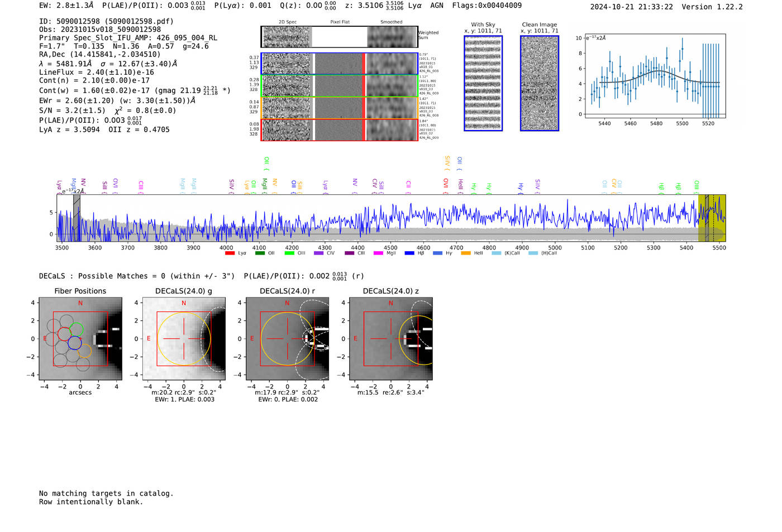This screenshot has height=532, width=782.
Task: Click 'No matching targets in catalog.' text
Action: [106, 493]
